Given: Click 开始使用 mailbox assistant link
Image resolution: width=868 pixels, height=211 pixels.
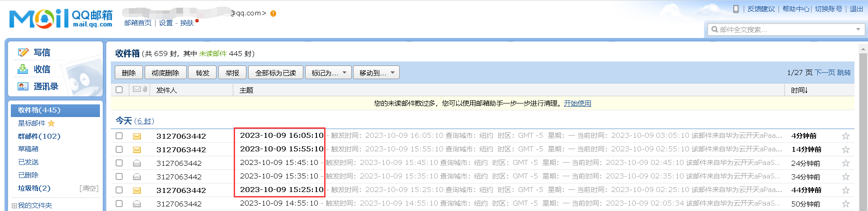Looking at the screenshot, I should 577,103.
